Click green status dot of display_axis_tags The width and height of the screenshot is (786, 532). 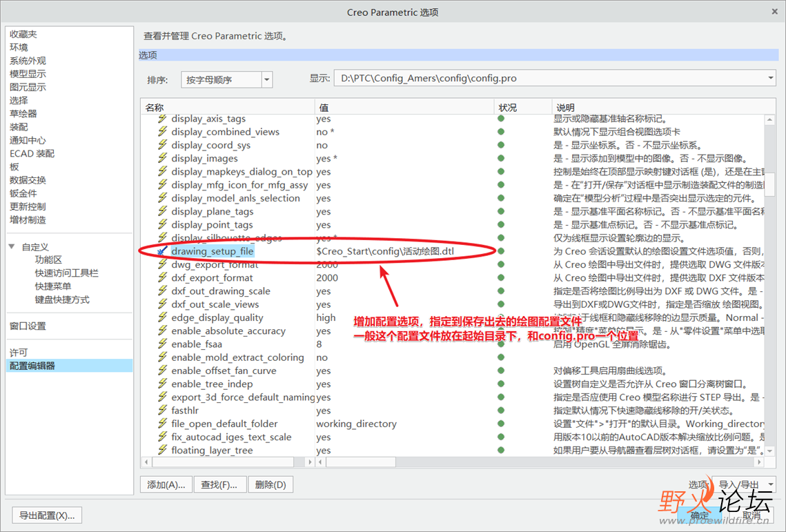tap(501, 119)
